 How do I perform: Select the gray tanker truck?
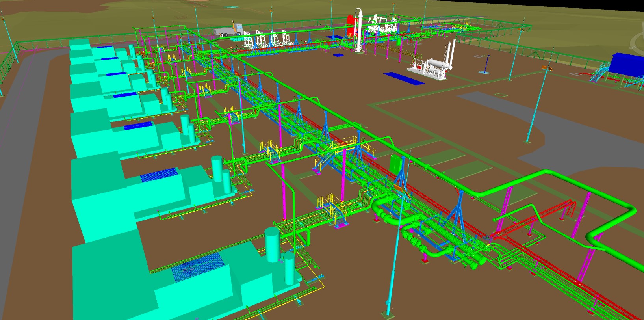point(228,32)
